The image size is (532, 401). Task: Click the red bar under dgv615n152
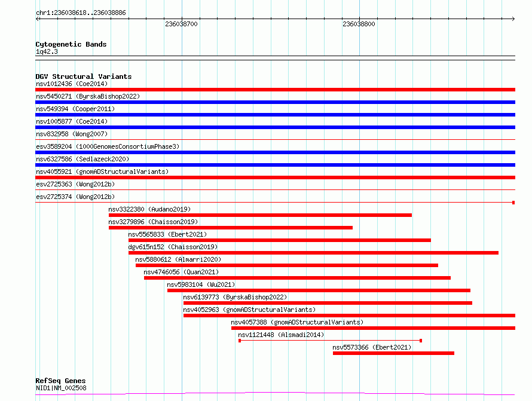313,253
